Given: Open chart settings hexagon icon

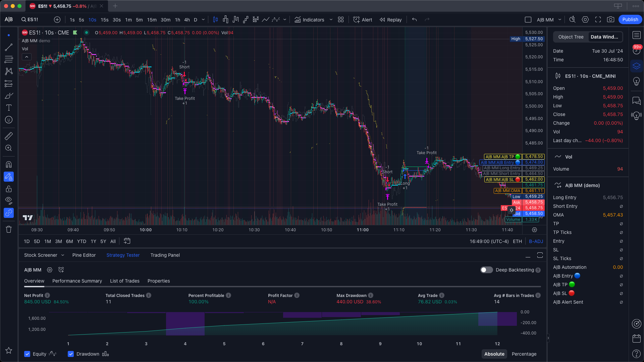Looking at the screenshot, I should tap(585, 20).
